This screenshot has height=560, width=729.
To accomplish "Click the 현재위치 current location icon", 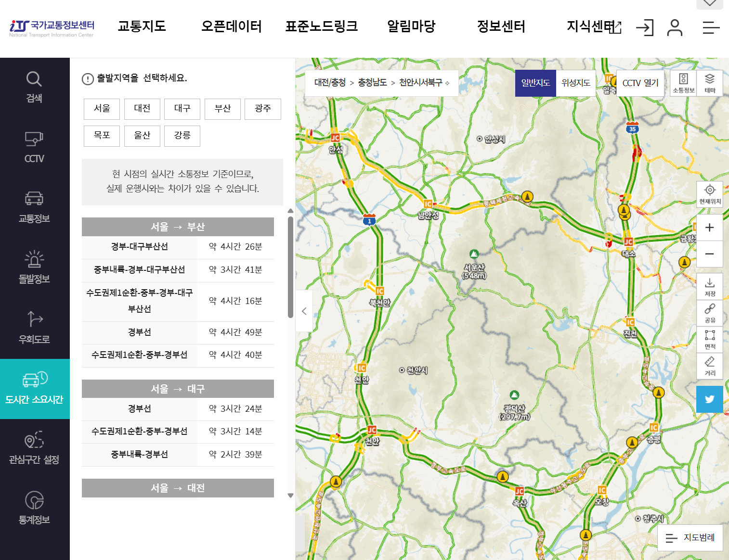I will 709,193.
